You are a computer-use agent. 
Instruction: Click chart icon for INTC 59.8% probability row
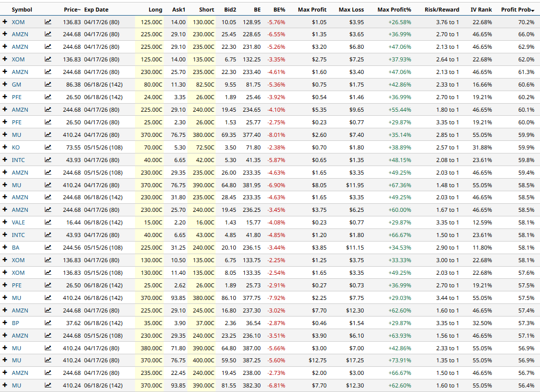coord(48,160)
